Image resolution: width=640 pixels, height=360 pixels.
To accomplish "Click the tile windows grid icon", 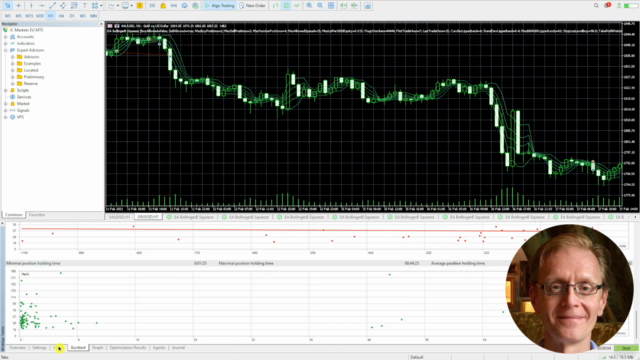I will coord(331,6).
